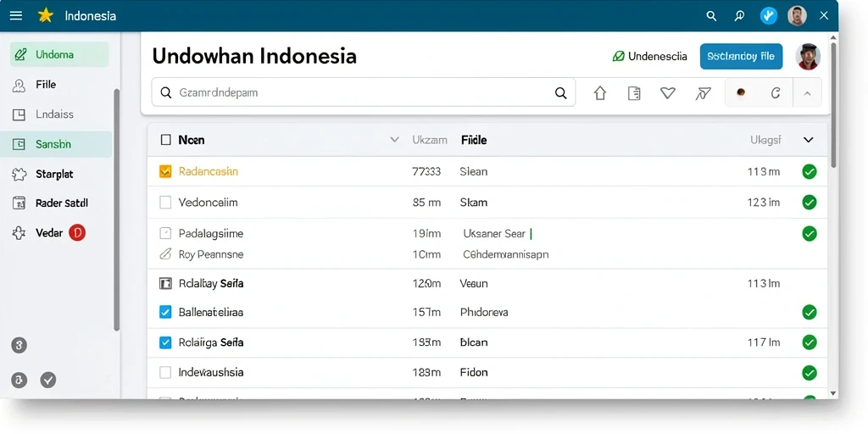Click the gray circle 3 icon in sidebar
This screenshot has width=868, height=434.
click(19, 346)
